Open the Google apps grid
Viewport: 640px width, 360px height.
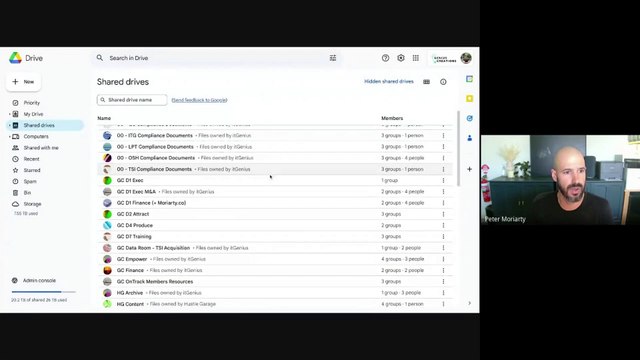(x=416, y=58)
